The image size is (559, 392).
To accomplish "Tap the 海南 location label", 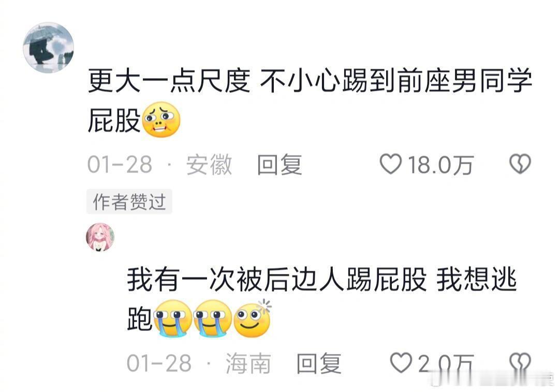I will point(248,363).
